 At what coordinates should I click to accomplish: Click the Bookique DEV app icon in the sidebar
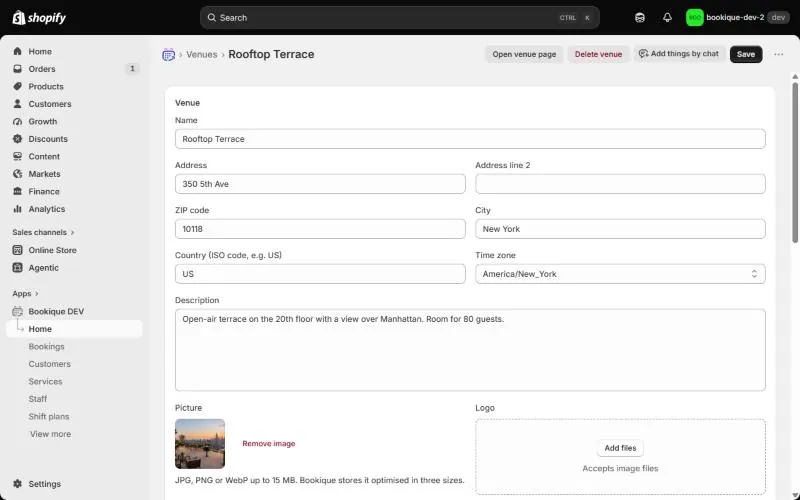18,311
